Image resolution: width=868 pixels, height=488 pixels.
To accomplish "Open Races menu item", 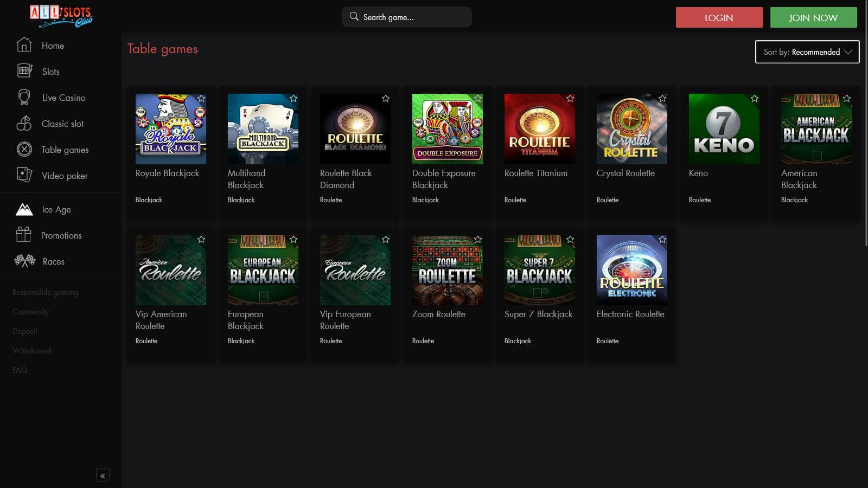I will (x=54, y=261).
